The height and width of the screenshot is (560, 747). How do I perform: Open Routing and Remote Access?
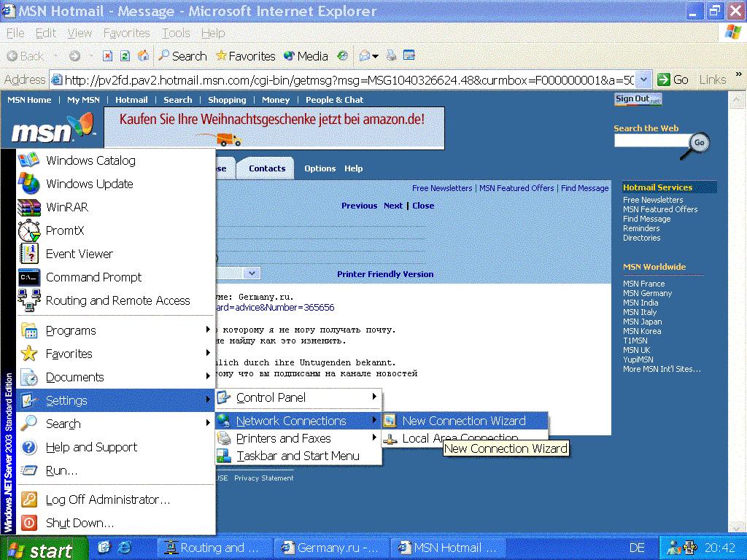(117, 300)
